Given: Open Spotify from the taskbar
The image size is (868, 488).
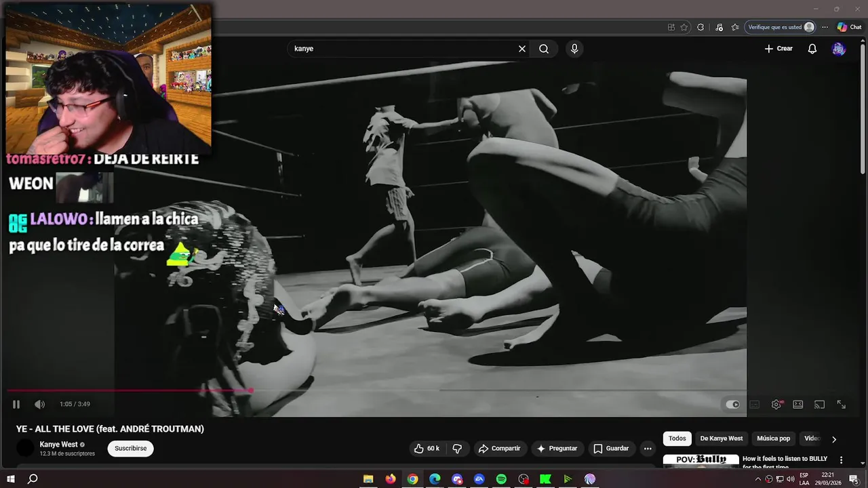Looking at the screenshot, I should pyautogui.click(x=501, y=479).
